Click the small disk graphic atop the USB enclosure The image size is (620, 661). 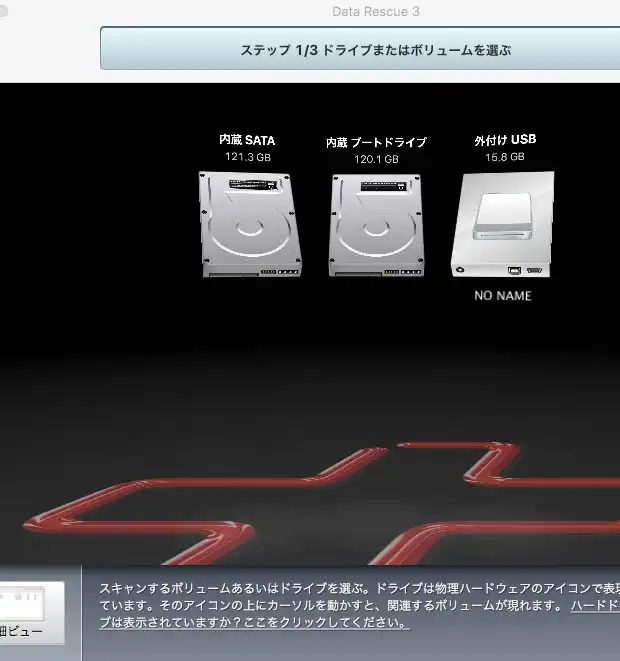(503, 214)
